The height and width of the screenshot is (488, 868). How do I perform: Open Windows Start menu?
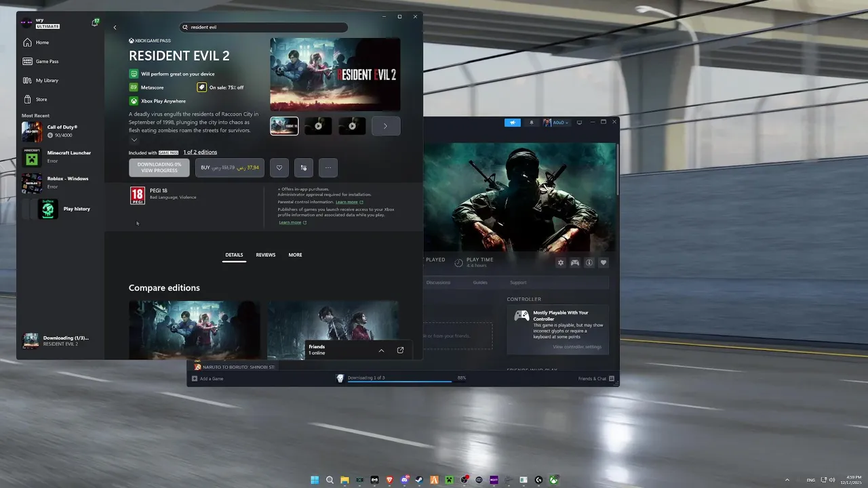[x=315, y=480]
